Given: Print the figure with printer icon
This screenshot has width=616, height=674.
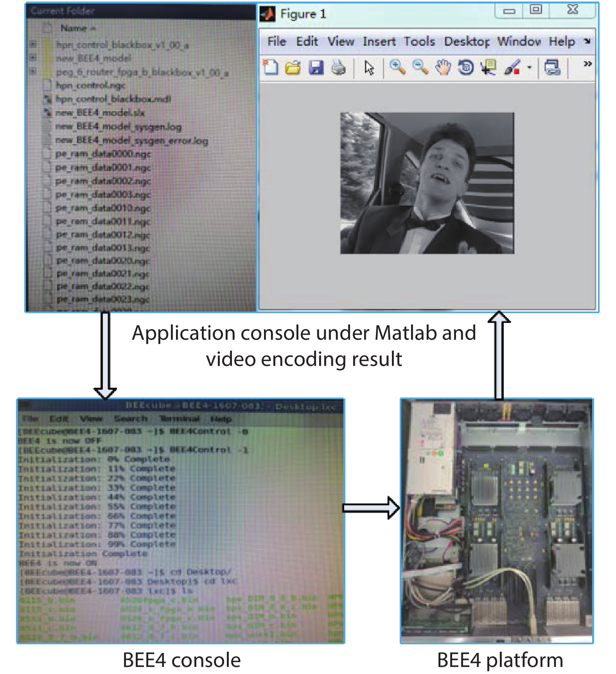Looking at the screenshot, I should tap(339, 68).
